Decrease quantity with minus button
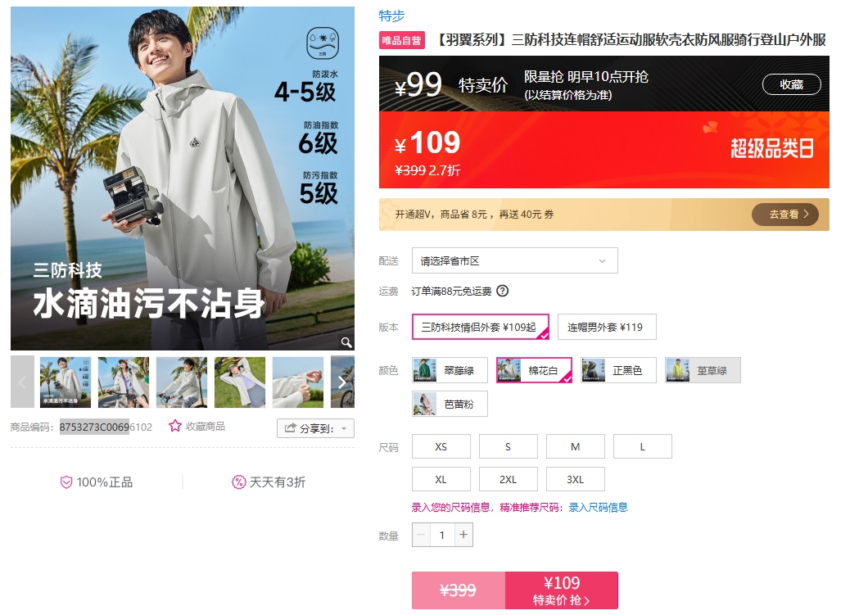 point(421,535)
